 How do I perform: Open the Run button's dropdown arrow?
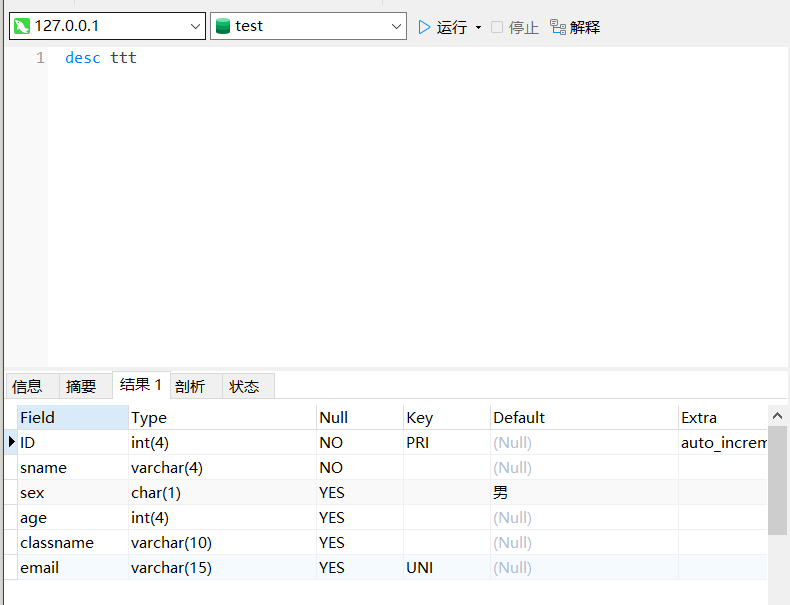478,27
